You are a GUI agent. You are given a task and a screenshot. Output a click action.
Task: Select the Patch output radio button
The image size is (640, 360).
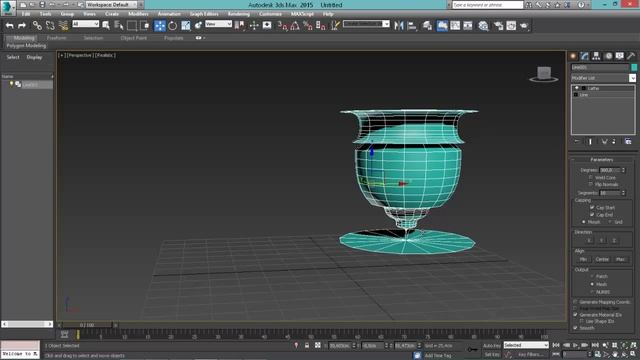pos(592,276)
